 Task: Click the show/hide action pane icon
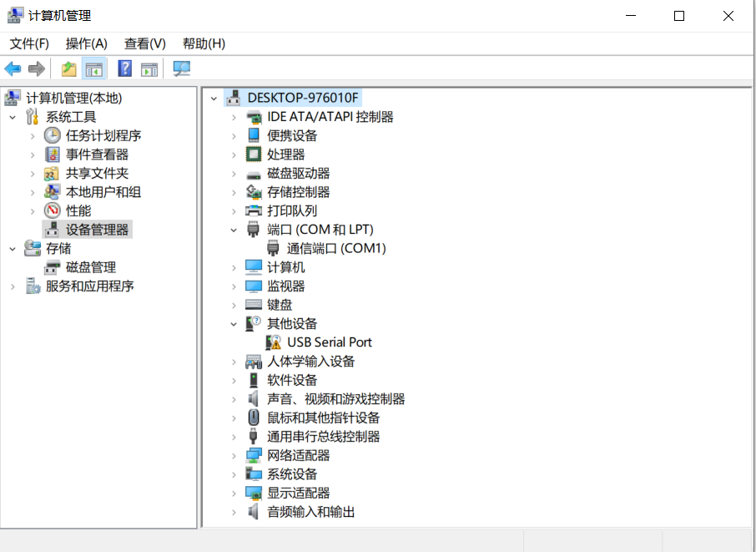click(149, 69)
